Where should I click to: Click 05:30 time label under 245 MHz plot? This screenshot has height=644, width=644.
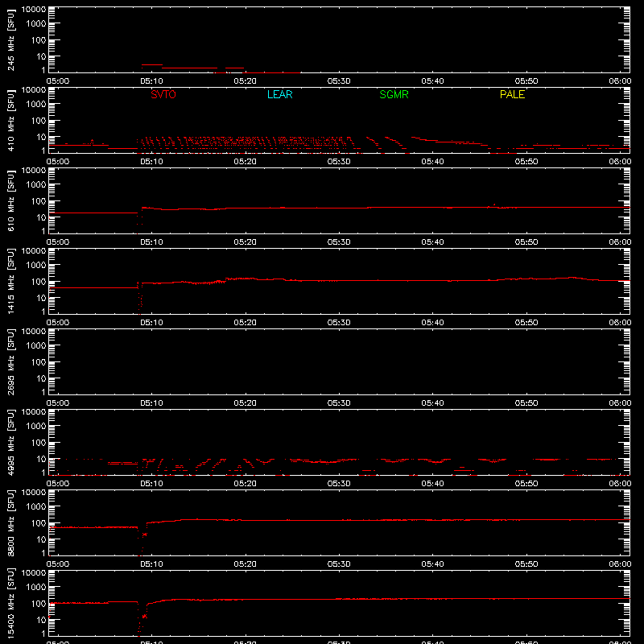339,81
